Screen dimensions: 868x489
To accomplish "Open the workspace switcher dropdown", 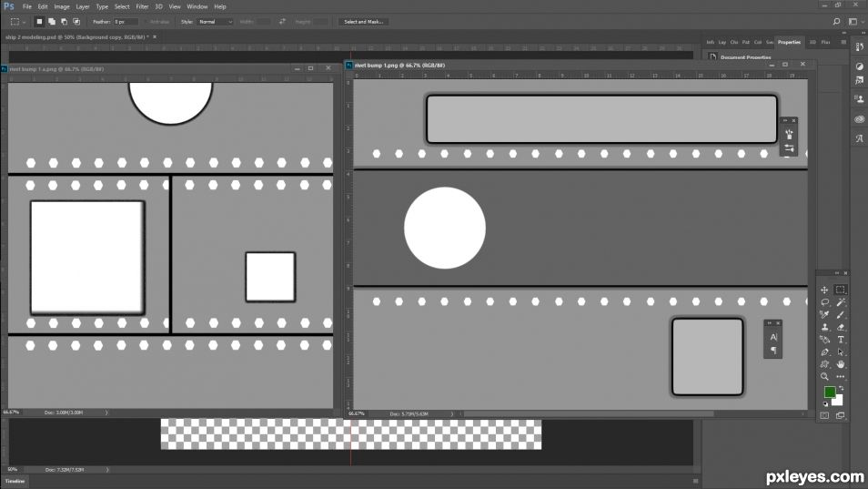I will (x=856, y=22).
